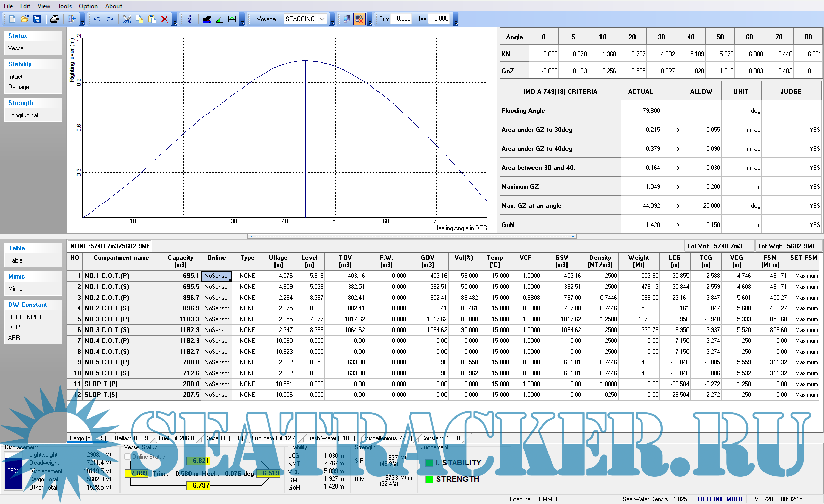This screenshot has width=824, height=504.
Task: Click the save floppy disk icon
Action: coord(37,19)
